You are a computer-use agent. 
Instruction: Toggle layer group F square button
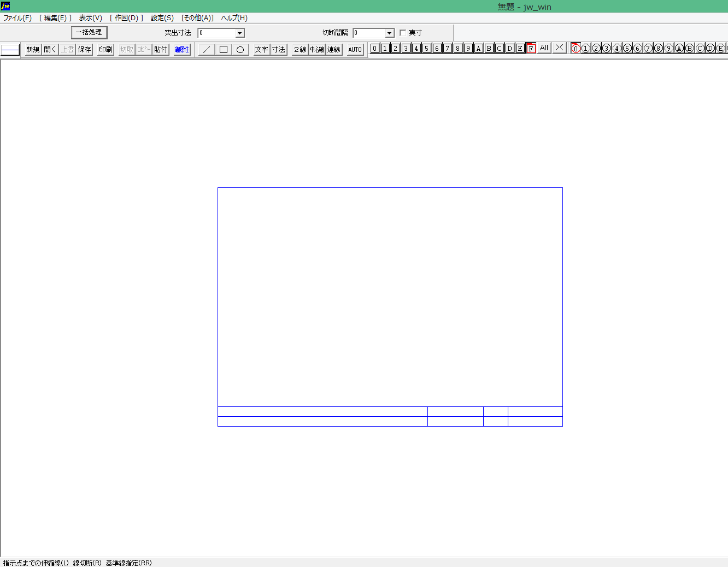[530, 48]
